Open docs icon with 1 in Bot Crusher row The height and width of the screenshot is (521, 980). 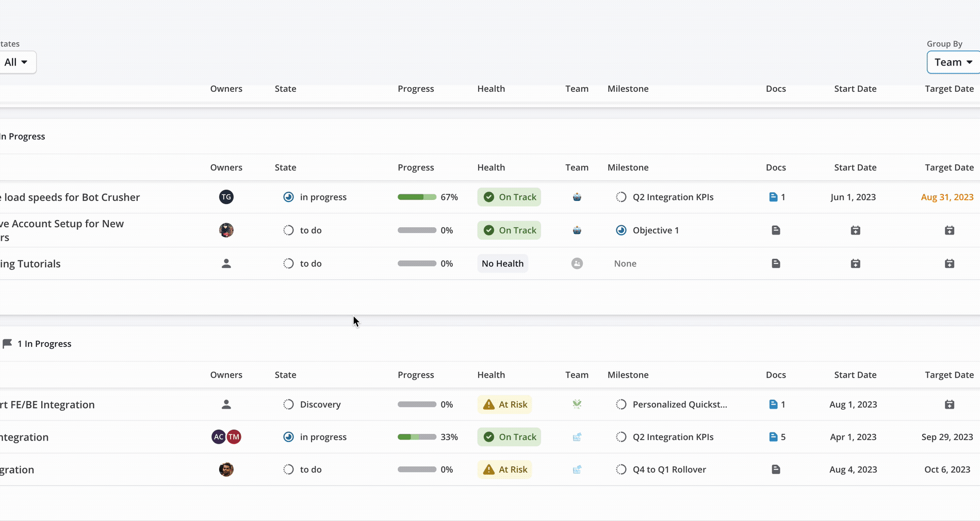point(777,197)
